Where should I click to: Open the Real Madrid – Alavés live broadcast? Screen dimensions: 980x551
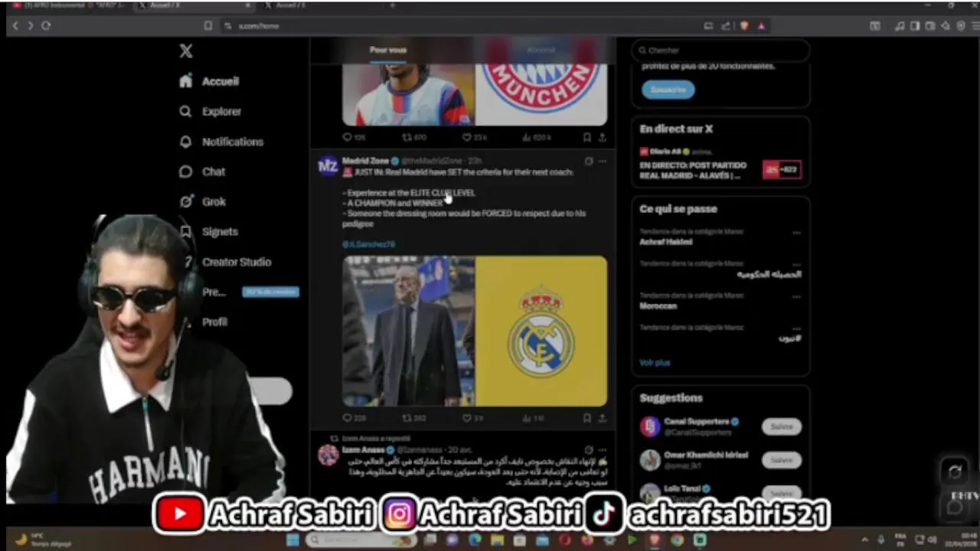pyautogui.click(x=720, y=165)
